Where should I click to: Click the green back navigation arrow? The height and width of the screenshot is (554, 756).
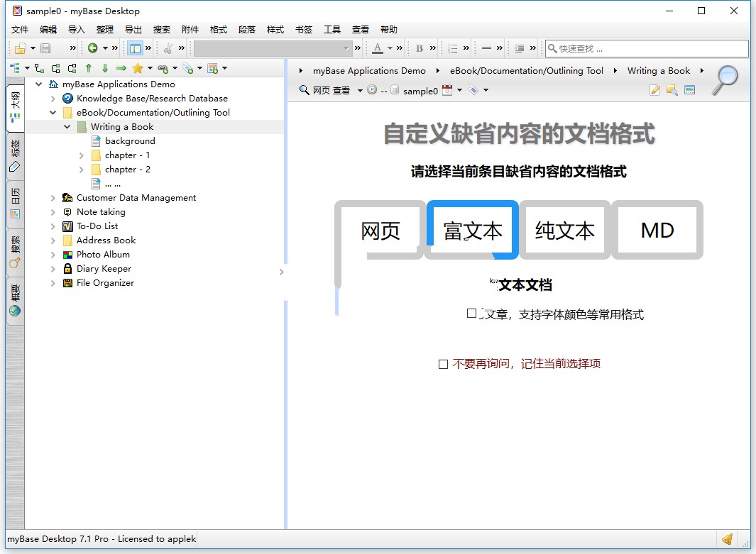click(92, 48)
